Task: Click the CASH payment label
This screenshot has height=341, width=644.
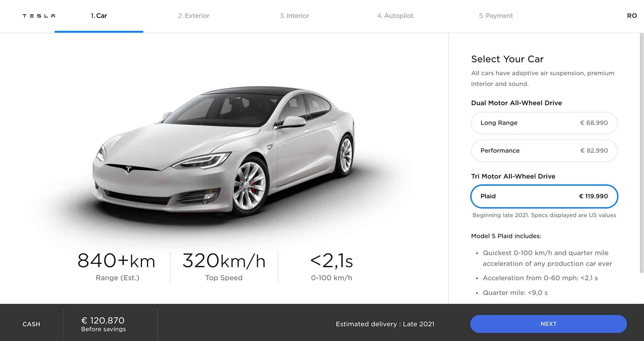Action: 31,324
